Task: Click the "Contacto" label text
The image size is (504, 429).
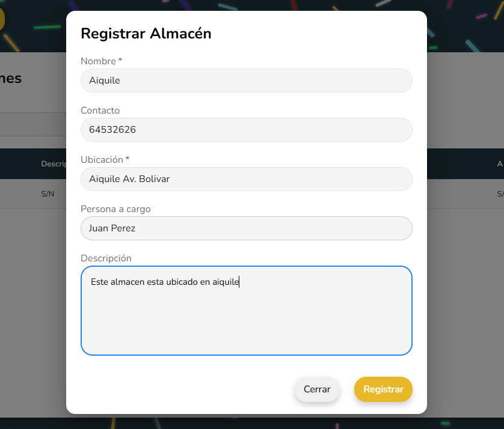Action: [x=100, y=111]
